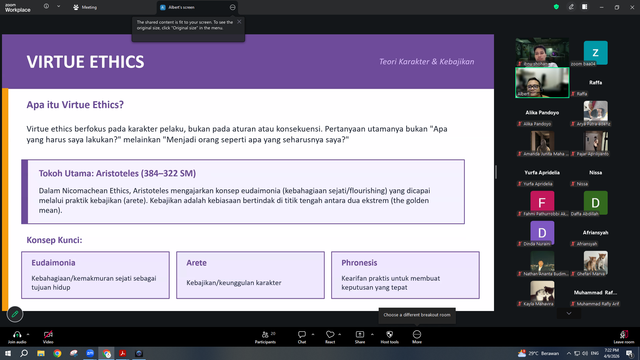Select Yurfa Apridelia participant tile
Viewport: 640px width, 360px height.
point(542,173)
